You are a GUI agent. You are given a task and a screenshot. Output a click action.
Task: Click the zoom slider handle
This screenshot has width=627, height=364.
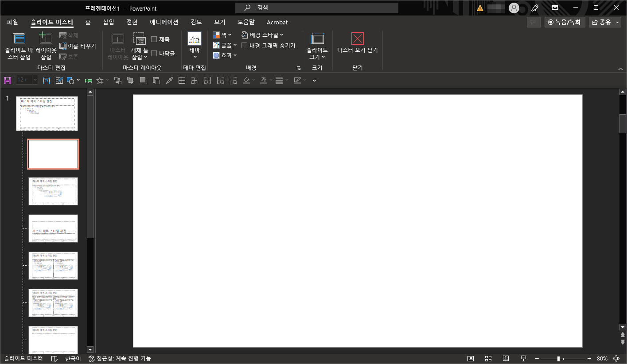(559, 358)
